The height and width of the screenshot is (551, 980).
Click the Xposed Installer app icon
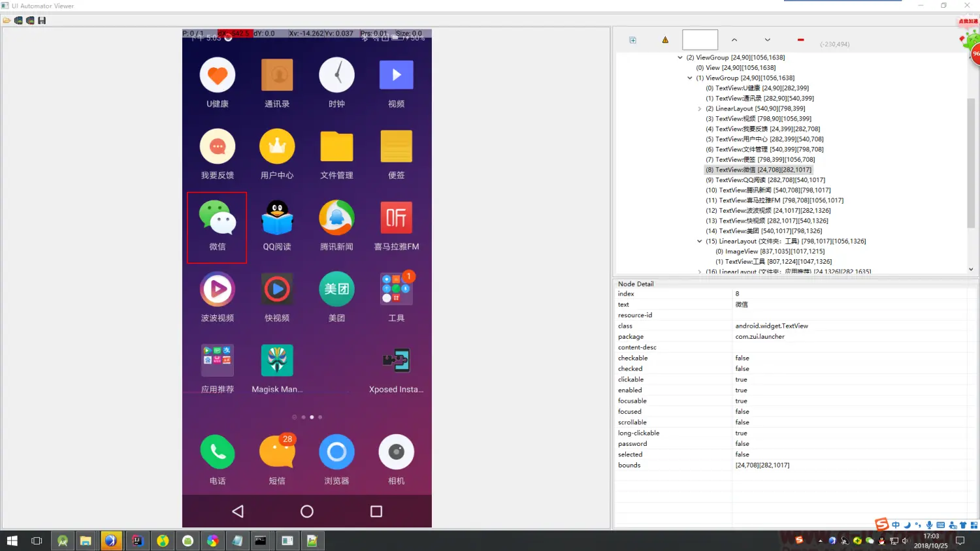(x=396, y=360)
